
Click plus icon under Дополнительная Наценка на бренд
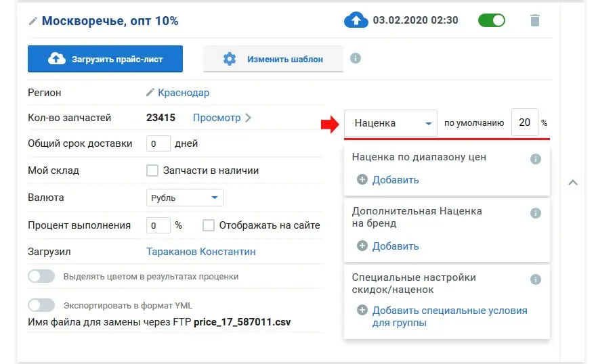(x=362, y=246)
